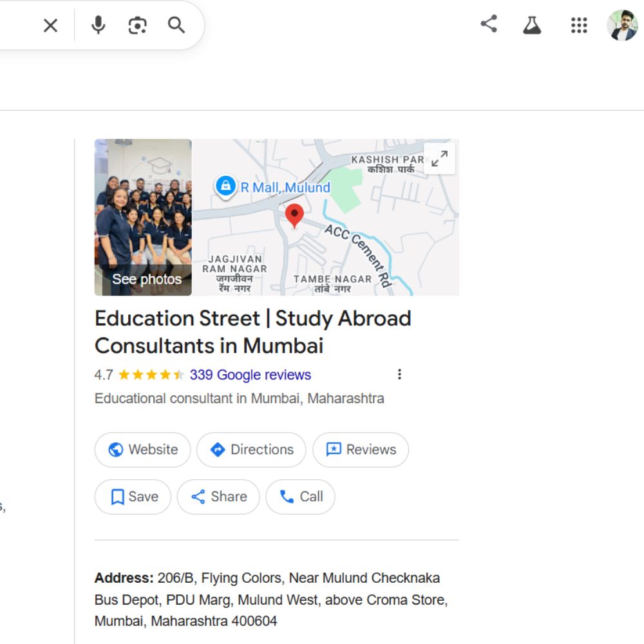This screenshot has height=644, width=644.
Task: Open the Google account profile picture
Action: click(621, 25)
